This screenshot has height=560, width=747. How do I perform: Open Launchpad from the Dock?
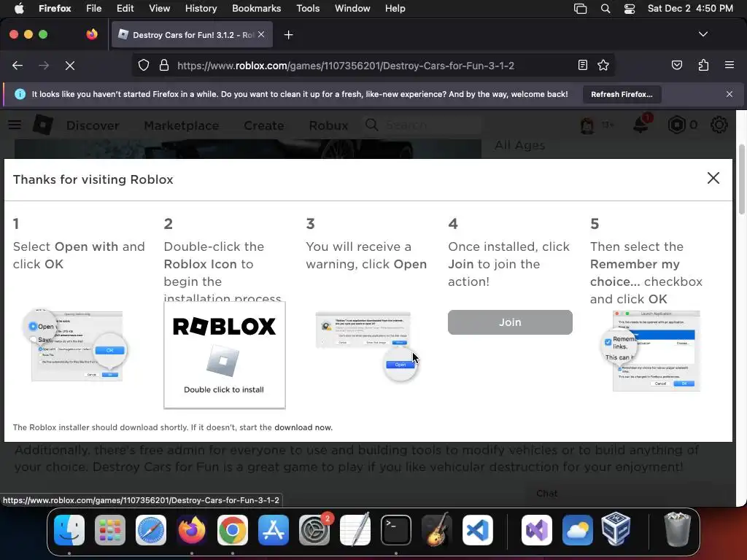(110, 530)
